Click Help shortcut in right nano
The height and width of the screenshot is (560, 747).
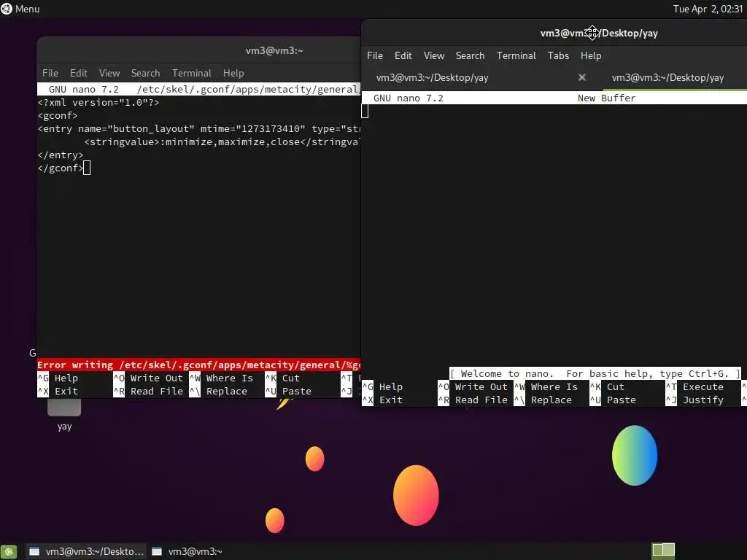[382, 387]
